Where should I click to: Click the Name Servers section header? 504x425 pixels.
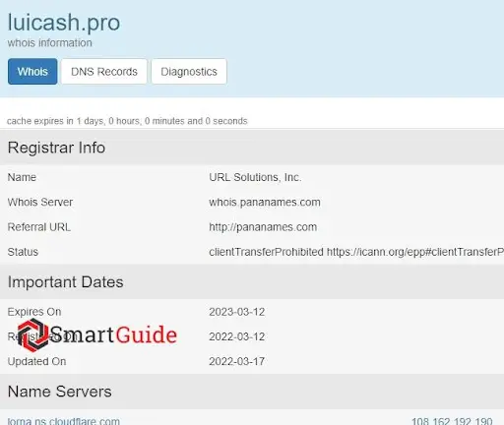point(252,392)
